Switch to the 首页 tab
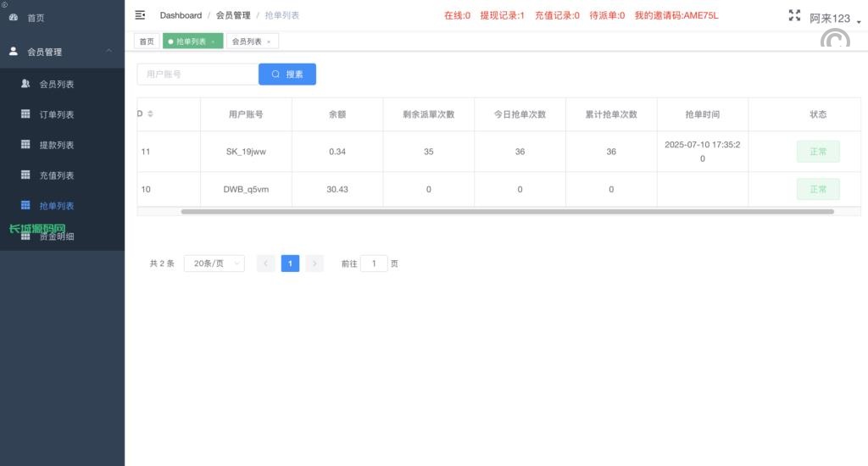Image resolution: width=868 pixels, height=466 pixels. pos(147,42)
